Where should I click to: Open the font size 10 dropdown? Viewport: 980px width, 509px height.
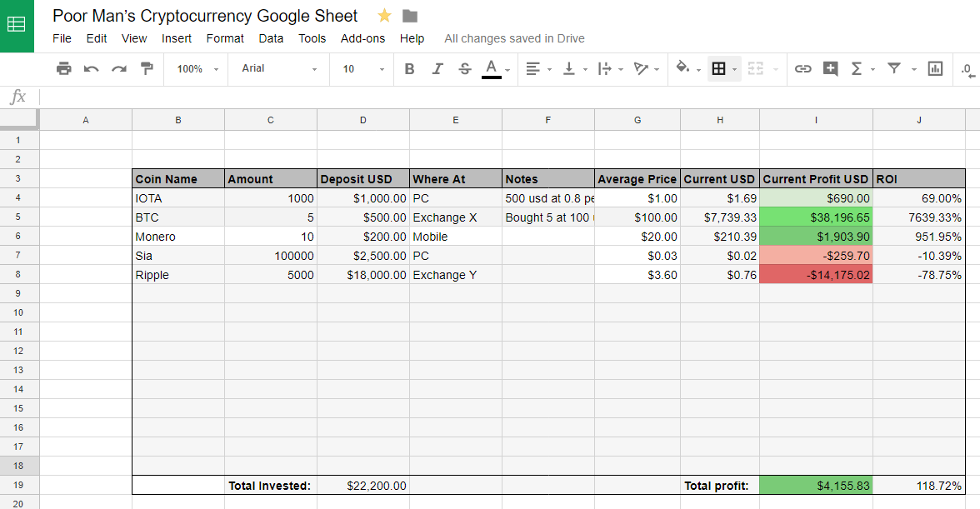pyautogui.click(x=363, y=68)
